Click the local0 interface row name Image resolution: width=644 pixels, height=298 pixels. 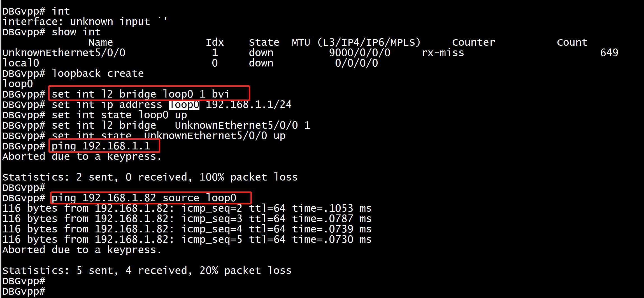[21, 63]
